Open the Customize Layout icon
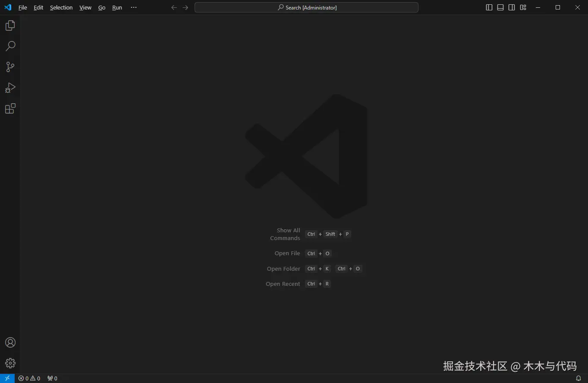The image size is (588, 383). tap(523, 7)
